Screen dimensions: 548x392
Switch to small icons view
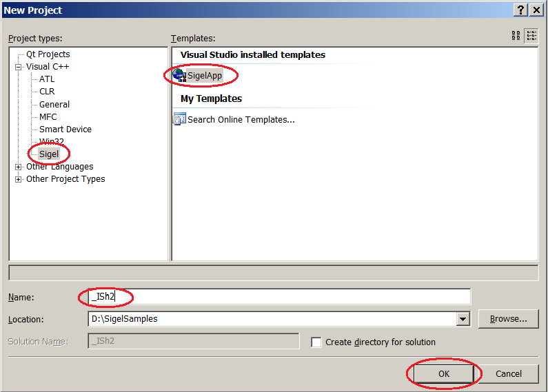(531, 36)
